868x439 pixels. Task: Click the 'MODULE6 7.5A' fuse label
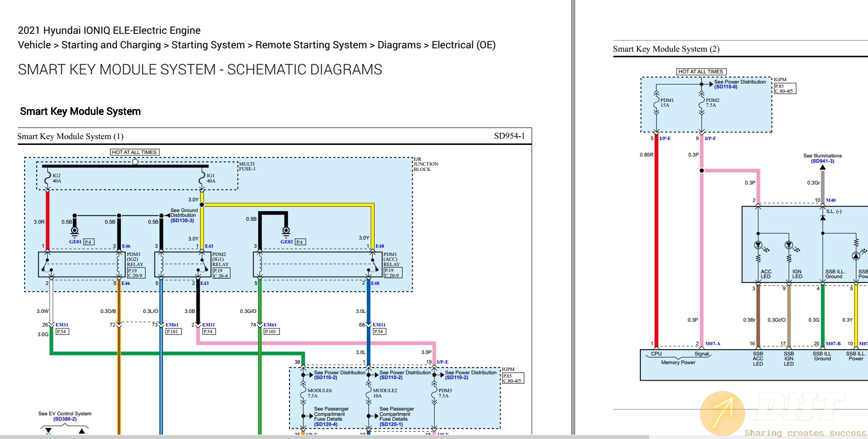coord(319,393)
